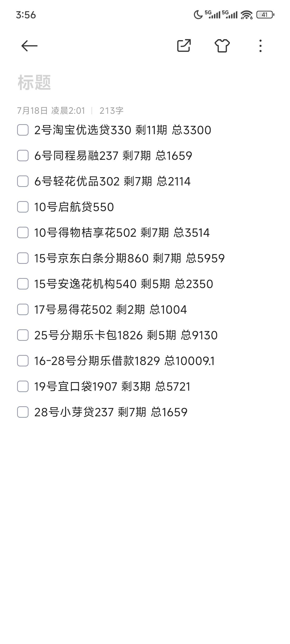The width and height of the screenshot is (290, 644).
Task: Tap the first 5G signal indicator
Action: click(213, 14)
